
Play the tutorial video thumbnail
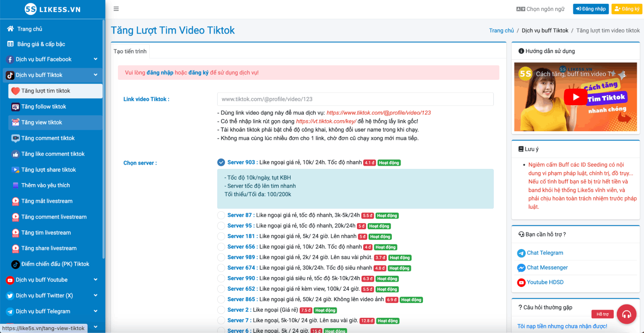[575, 97]
